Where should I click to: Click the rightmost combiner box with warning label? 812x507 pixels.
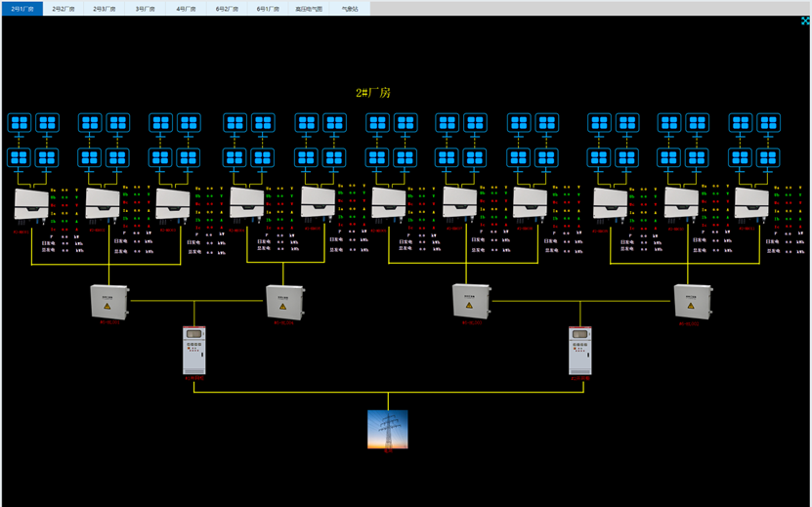point(693,301)
